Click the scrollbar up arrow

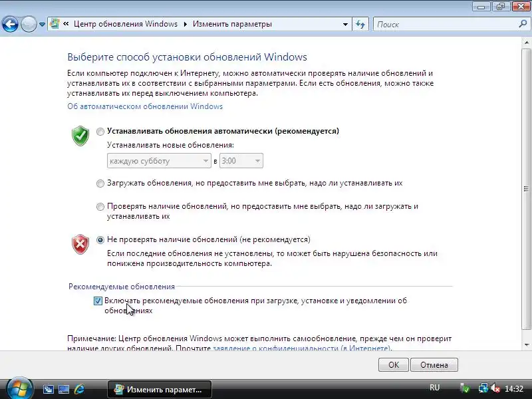point(526,43)
